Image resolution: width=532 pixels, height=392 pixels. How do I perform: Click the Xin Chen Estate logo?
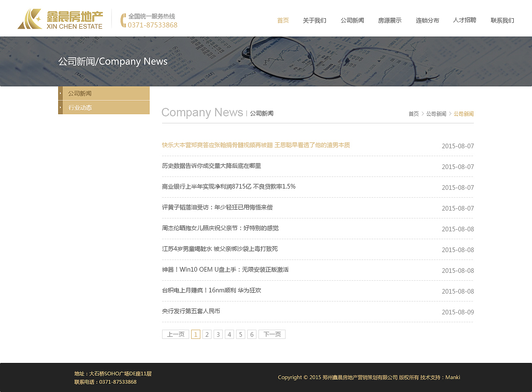(60, 19)
